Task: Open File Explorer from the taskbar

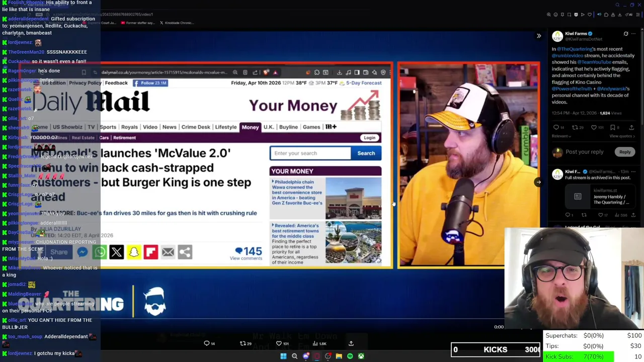Action: 339,356
